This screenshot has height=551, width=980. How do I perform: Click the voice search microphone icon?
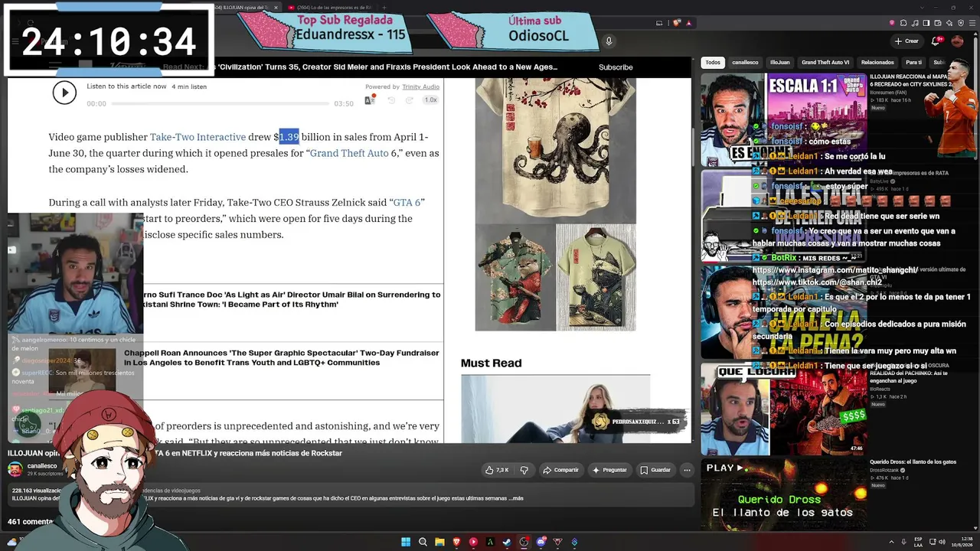click(609, 41)
